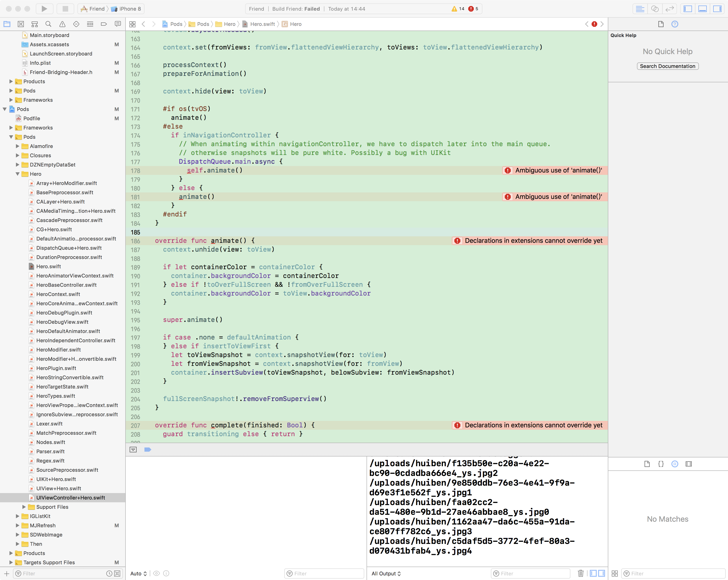Expand the IGListKit folder

(18, 516)
